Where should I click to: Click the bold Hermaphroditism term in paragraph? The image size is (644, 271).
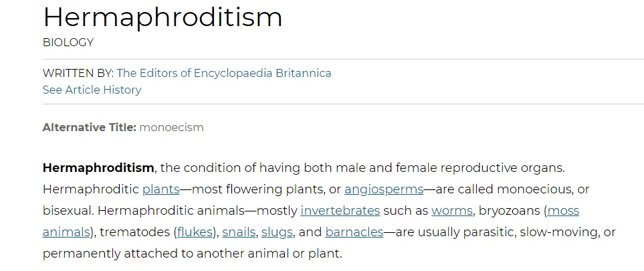pos(98,167)
